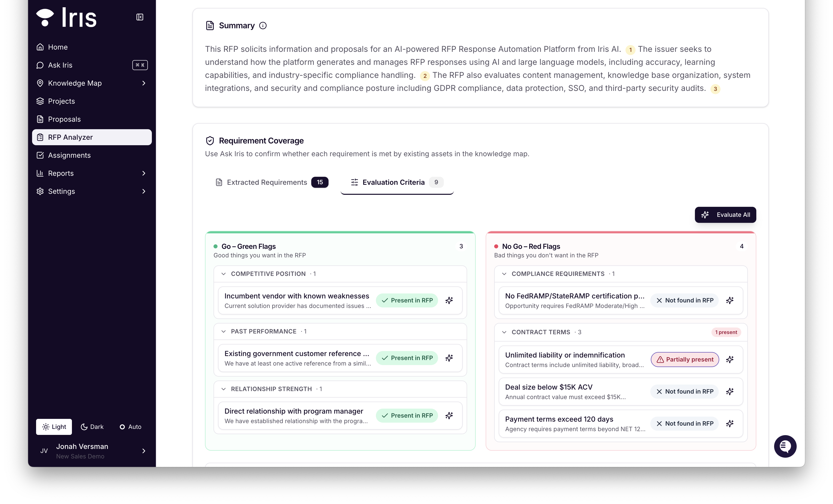Go to Home in sidebar

[92, 47]
